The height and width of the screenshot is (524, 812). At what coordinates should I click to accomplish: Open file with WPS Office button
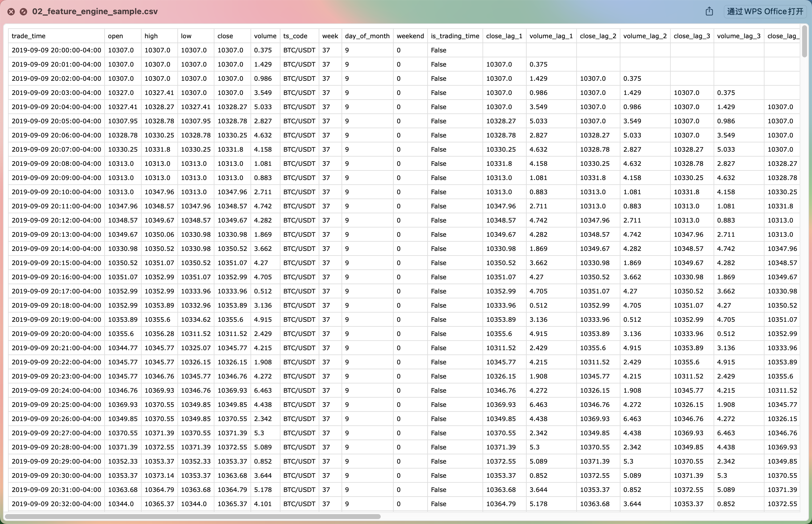[x=765, y=11]
